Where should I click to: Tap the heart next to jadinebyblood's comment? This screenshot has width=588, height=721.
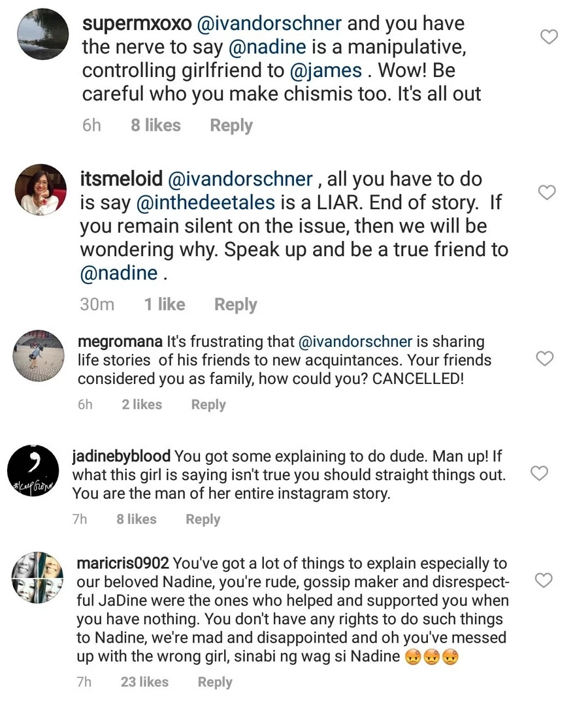coord(540,473)
